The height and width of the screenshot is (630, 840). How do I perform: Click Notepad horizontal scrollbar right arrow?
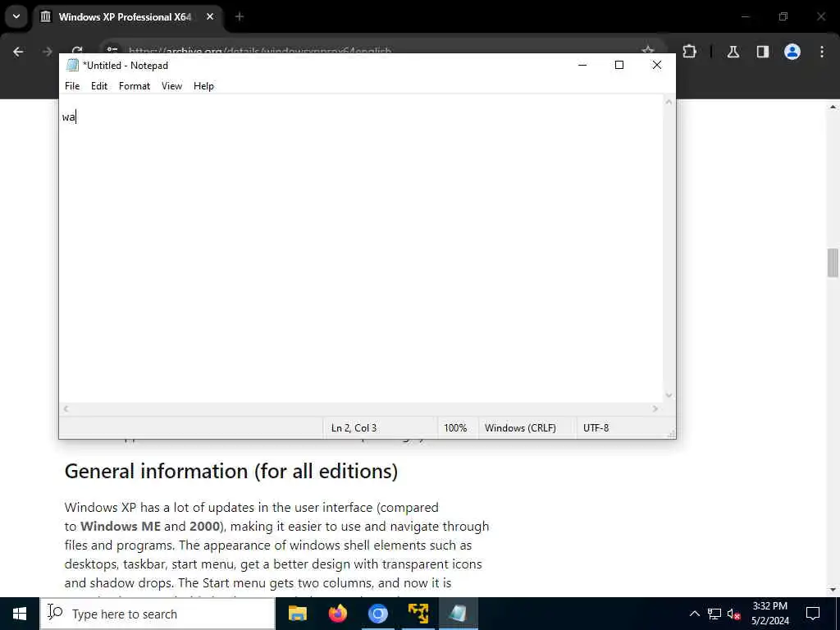[655, 409]
